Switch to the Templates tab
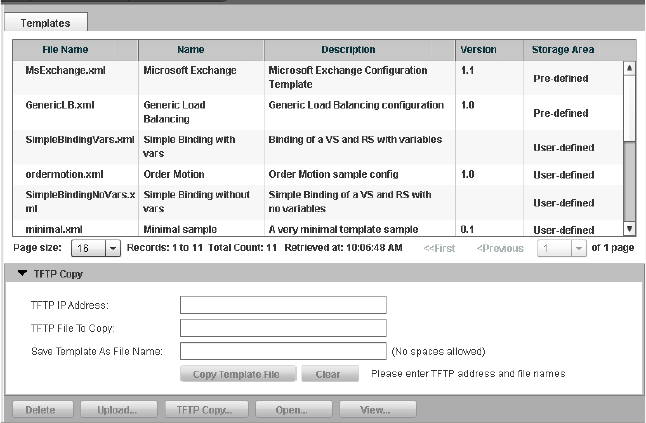646x423 pixels. coord(45,23)
